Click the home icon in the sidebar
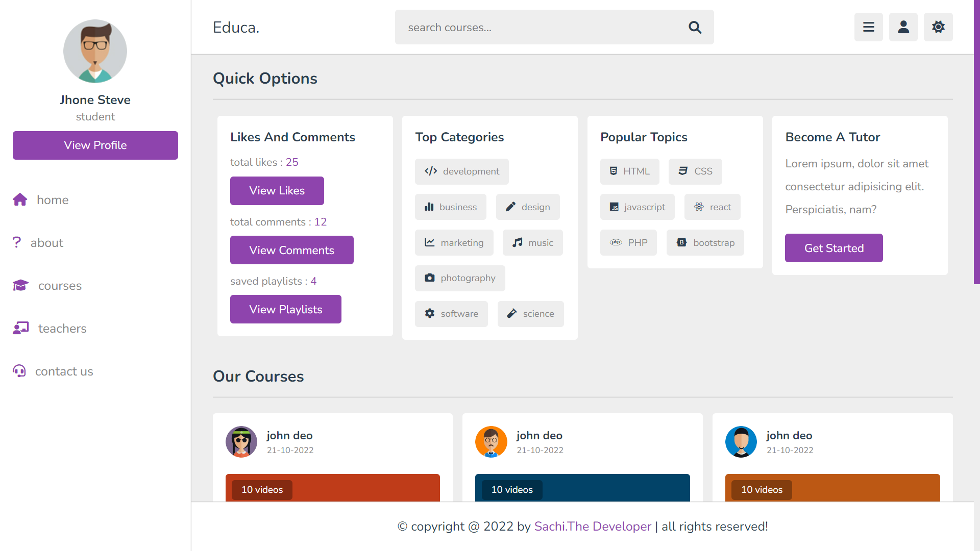This screenshot has width=980, height=551. (x=20, y=199)
